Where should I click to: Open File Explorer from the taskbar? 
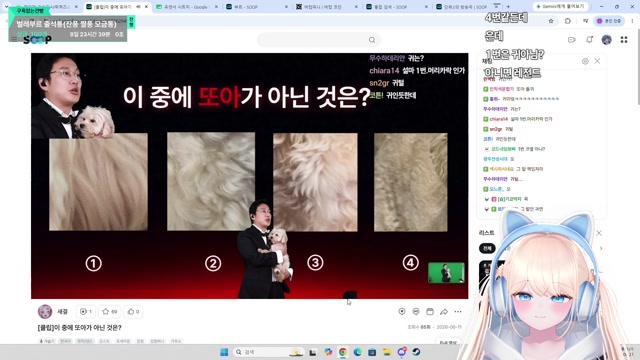pyautogui.click(x=387, y=352)
